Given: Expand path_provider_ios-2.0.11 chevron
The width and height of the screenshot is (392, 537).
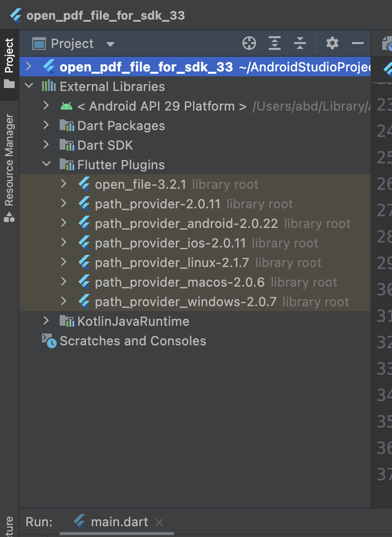Looking at the screenshot, I should tap(64, 242).
